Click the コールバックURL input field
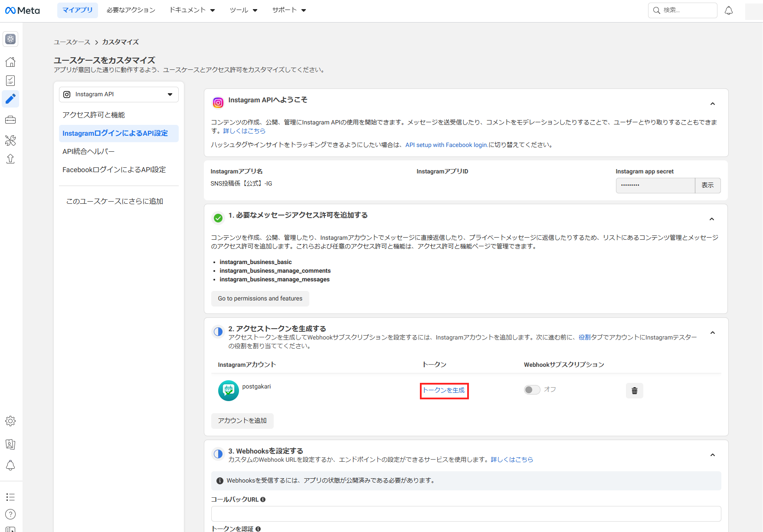The width and height of the screenshot is (763, 532). [466, 514]
